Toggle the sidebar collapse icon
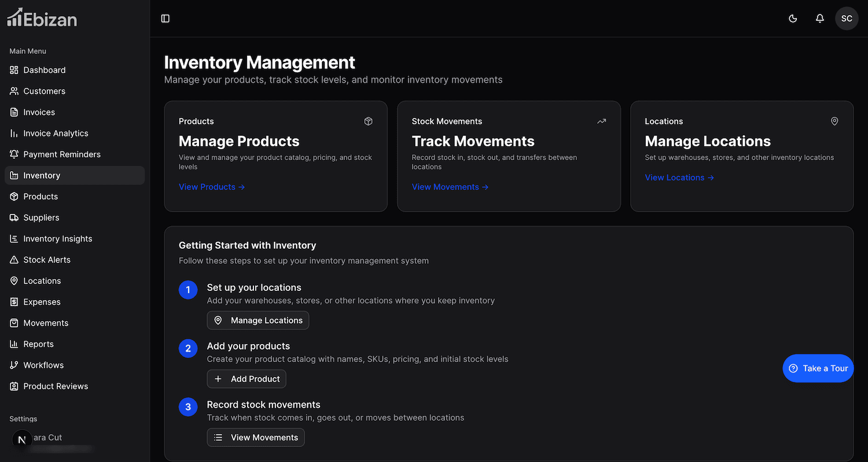868x462 pixels. (165, 19)
